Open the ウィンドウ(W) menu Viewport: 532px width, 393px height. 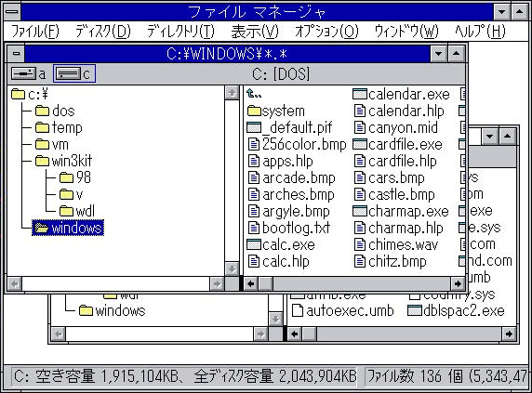[406, 32]
